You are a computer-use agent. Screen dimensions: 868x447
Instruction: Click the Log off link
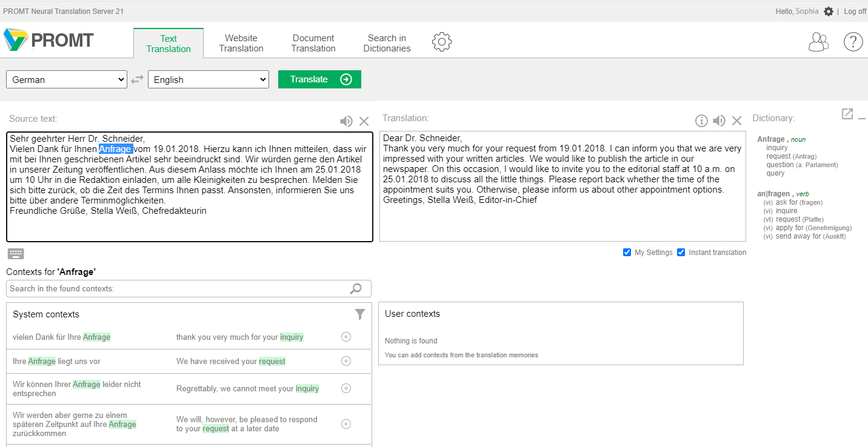coord(855,12)
